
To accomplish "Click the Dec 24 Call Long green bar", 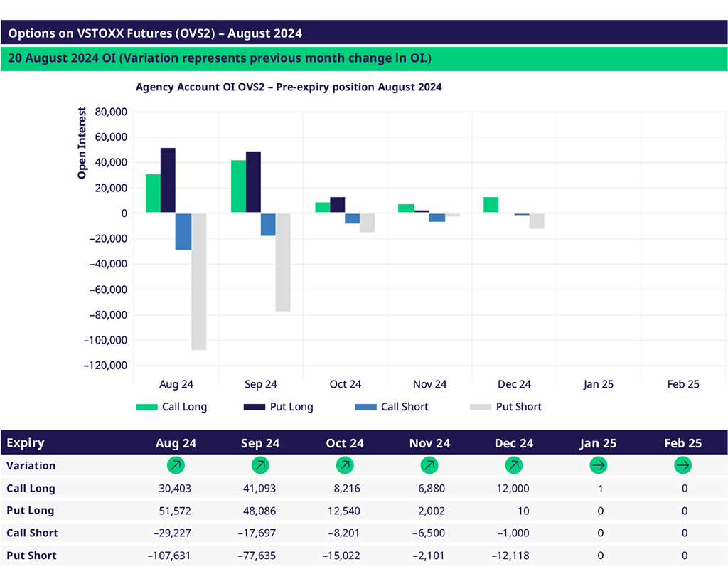I will pyautogui.click(x=491, y=205).
